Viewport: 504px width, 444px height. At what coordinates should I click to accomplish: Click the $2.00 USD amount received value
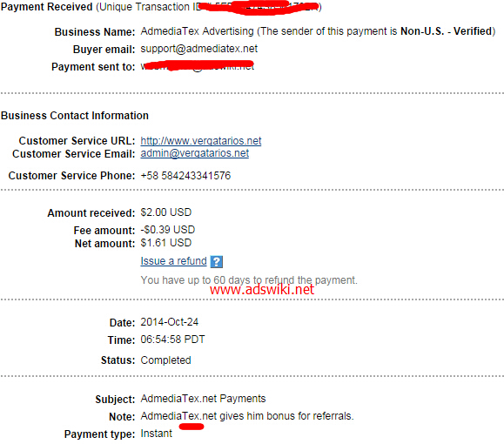pyautogui.click(x=166, y=212)
